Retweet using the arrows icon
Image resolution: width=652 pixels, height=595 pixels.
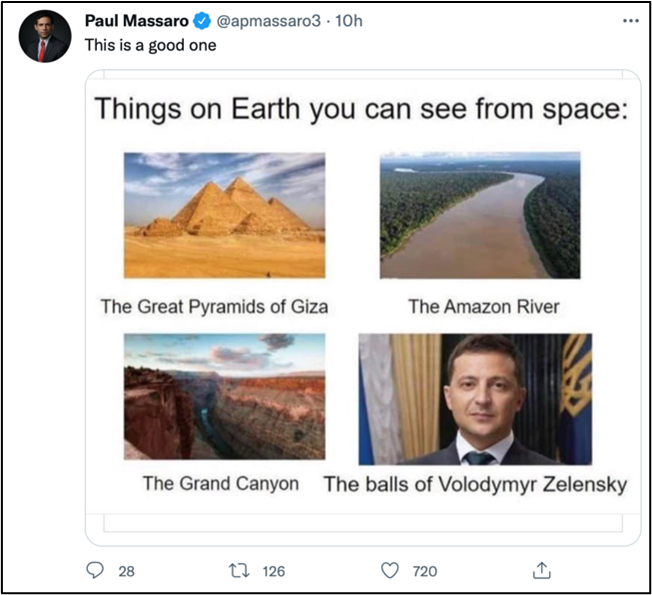(x=240, y=570)
